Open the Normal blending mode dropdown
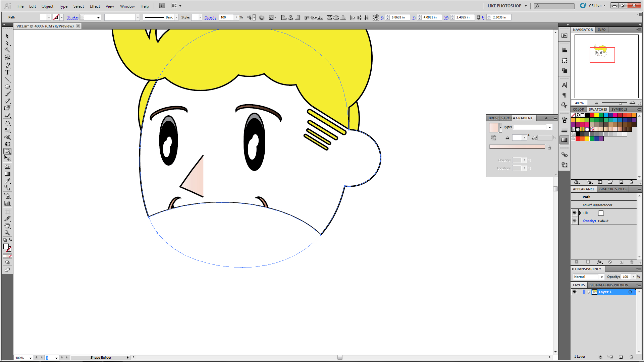This screenshot has width=644, height=362. pos(602,277)
